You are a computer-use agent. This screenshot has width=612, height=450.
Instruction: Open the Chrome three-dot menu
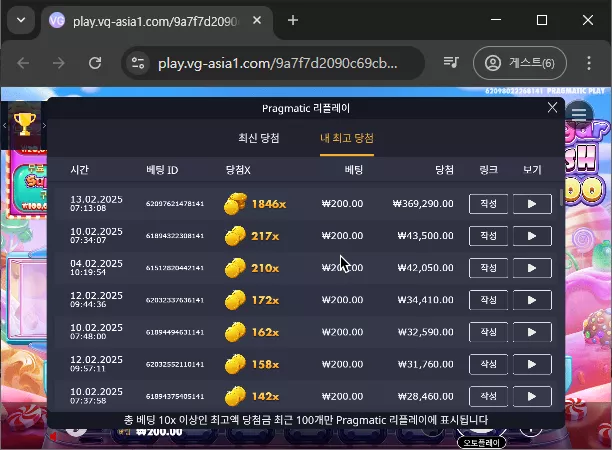589,63
